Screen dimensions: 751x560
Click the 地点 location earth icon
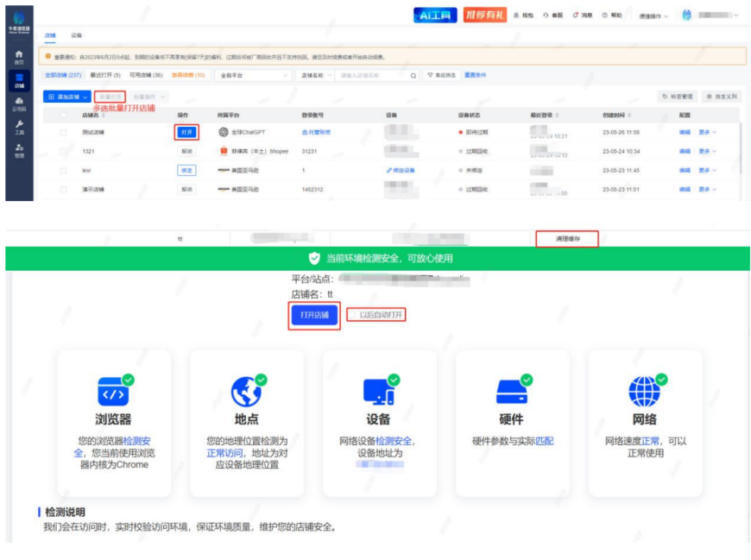pos(247,393)
